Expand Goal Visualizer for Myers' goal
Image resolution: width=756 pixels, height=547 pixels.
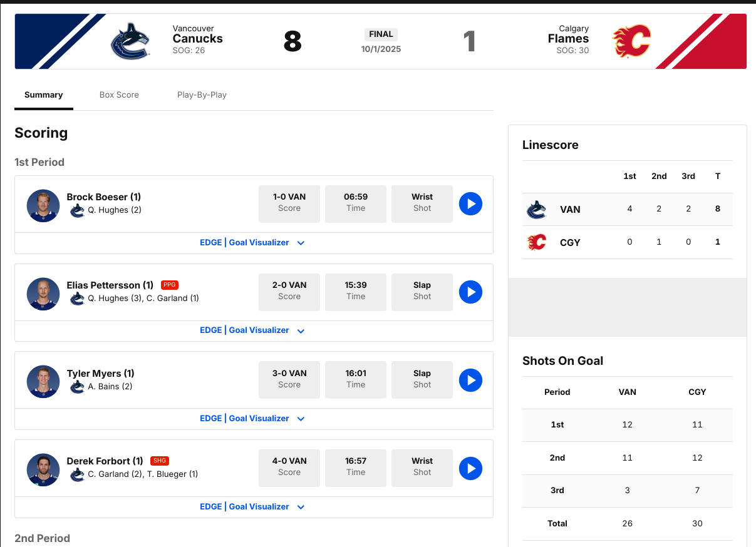pyautogui.click(x=252, y=419)
